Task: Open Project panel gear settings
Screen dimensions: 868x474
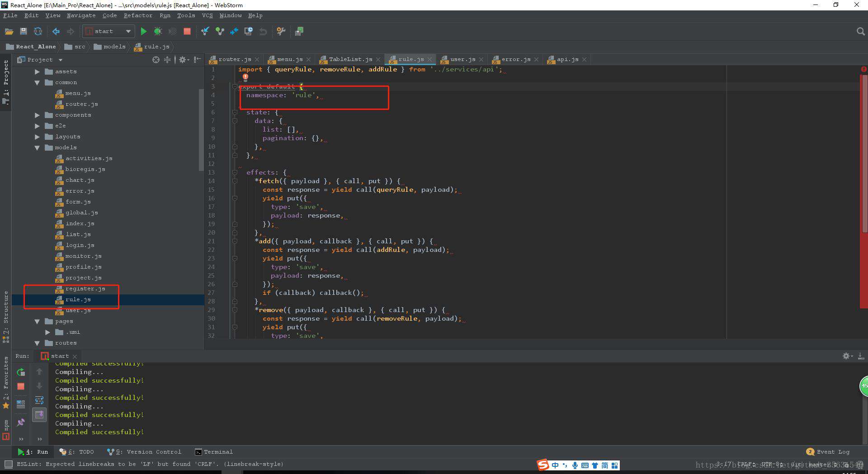Action: click(x=184, y=60)
